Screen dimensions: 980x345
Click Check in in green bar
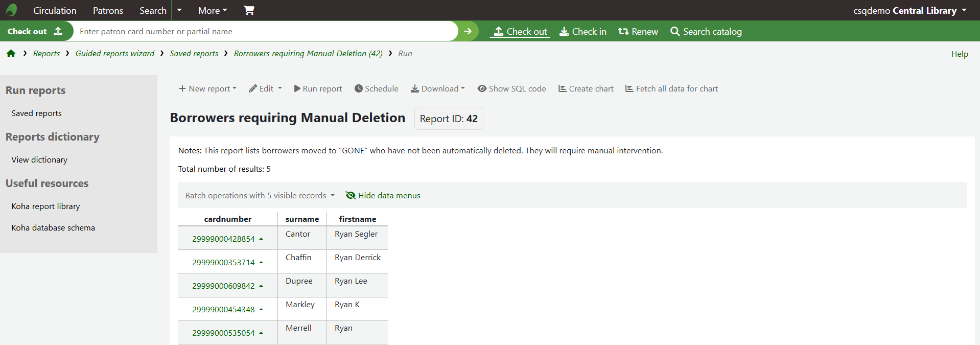(583, 32)
